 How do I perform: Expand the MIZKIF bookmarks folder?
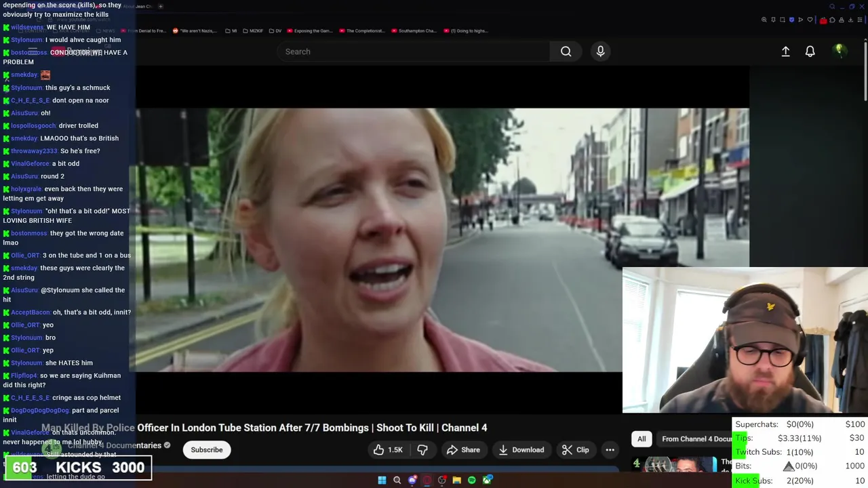pyautogui.click(x=253, y=30)
